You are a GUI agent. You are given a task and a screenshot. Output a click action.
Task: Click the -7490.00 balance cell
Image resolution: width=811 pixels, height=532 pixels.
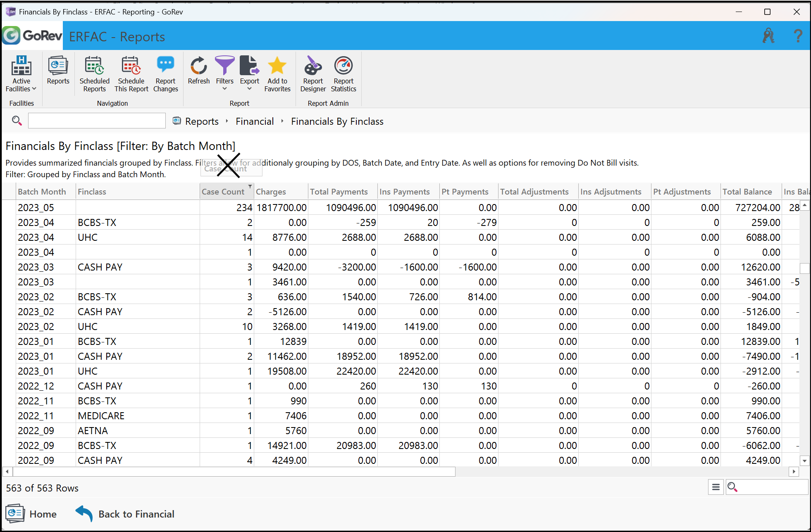[751, 356]
